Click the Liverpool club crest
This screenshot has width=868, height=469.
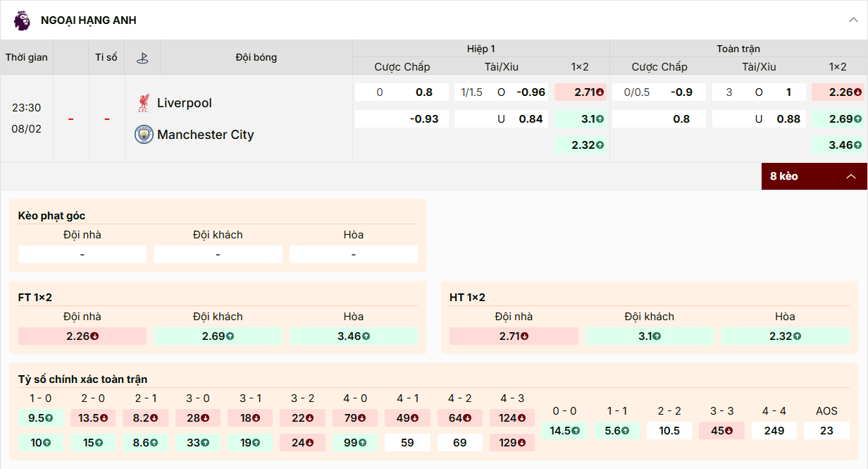(144, 103)
